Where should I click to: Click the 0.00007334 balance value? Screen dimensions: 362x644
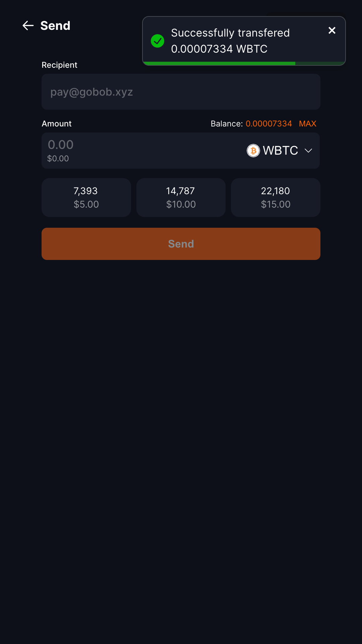(268, 124)
